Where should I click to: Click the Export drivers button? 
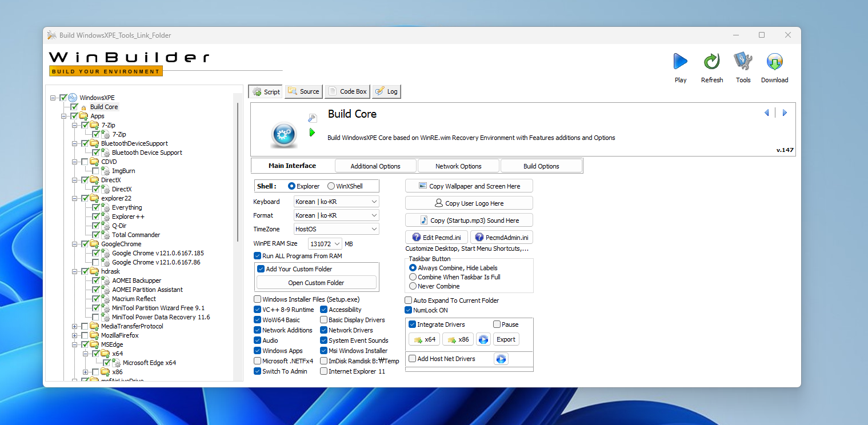click(x=506, y=339)
